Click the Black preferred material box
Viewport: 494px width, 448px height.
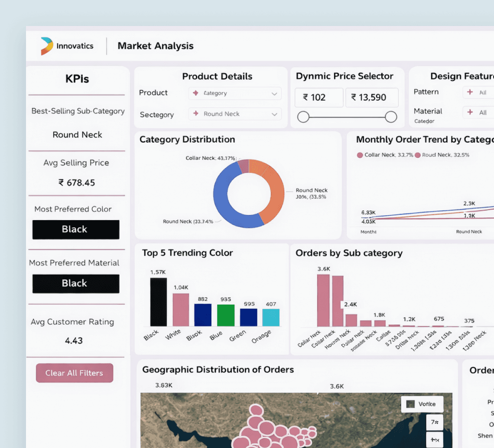click(x=76, y=283)
